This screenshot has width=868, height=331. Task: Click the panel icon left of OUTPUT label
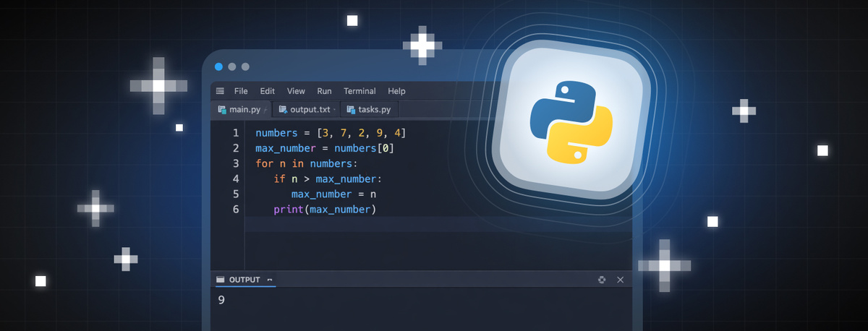pyautogui.click(x=220, y=280)
